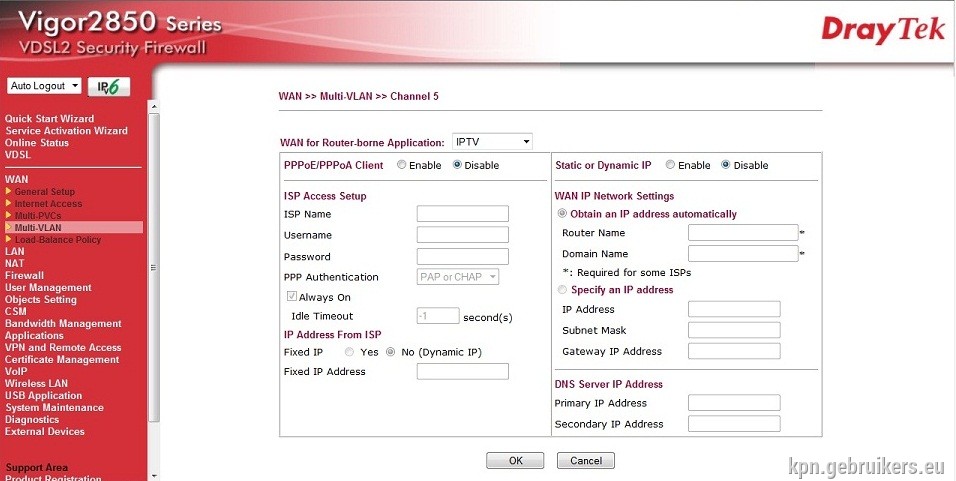
Task: Click the Secondary IP Address field
Action: click(734, 424)
